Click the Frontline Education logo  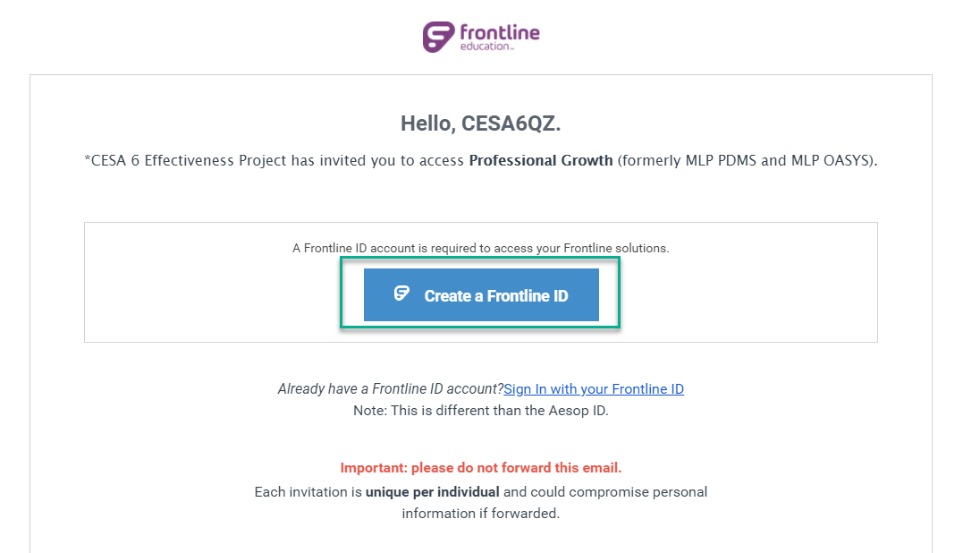[x=481, y=36]
